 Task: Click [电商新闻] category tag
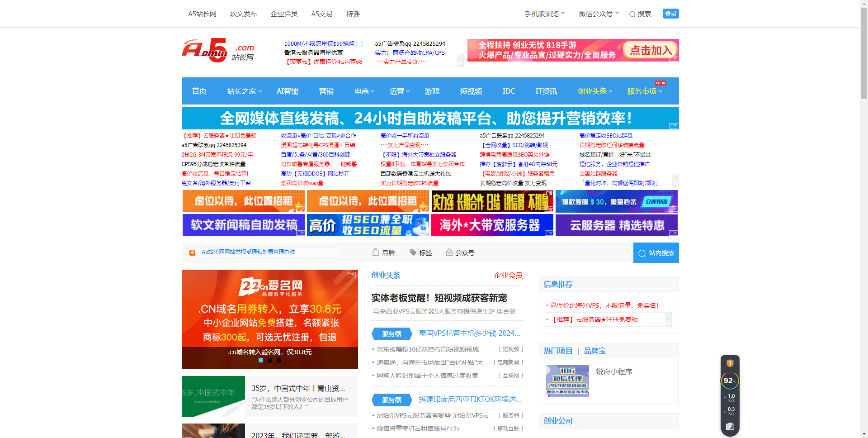point(508,362)
